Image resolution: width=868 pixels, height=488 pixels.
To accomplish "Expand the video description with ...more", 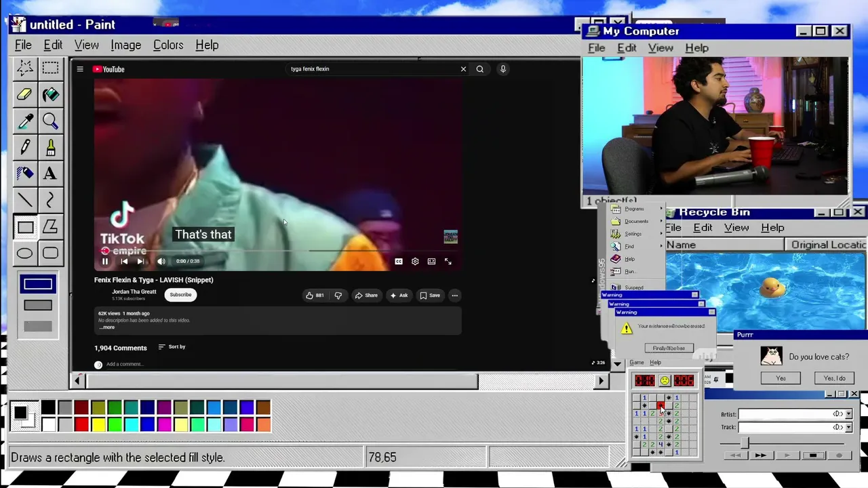I will (107, 327).
